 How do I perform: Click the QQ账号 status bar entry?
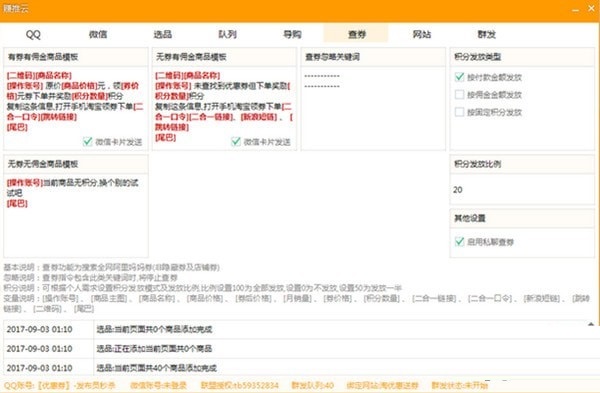point(60,385)
